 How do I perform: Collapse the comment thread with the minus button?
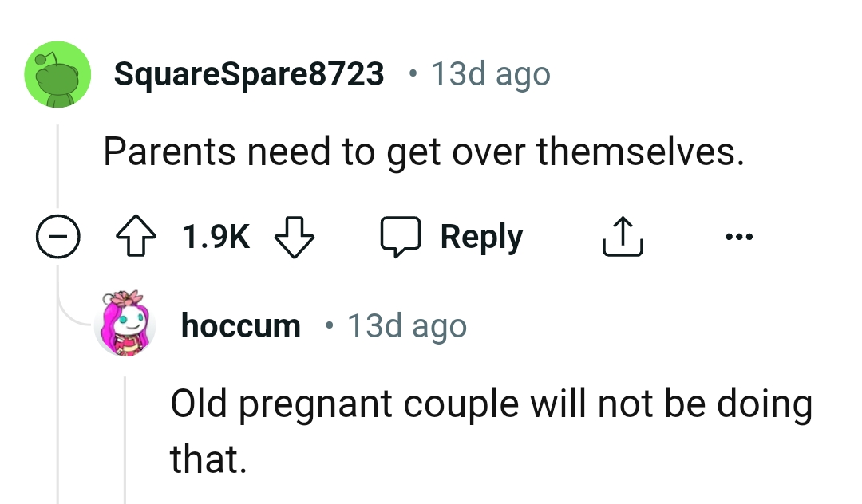coord(57,235)
